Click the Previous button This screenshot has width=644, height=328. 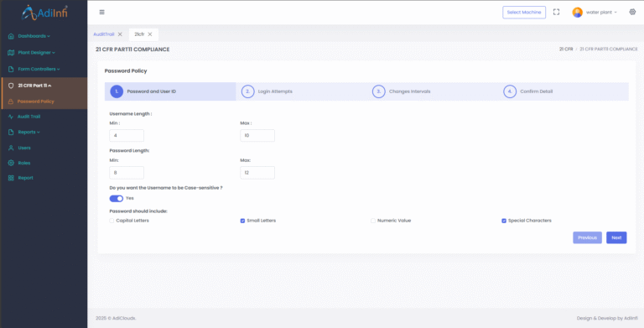(587, 237)
